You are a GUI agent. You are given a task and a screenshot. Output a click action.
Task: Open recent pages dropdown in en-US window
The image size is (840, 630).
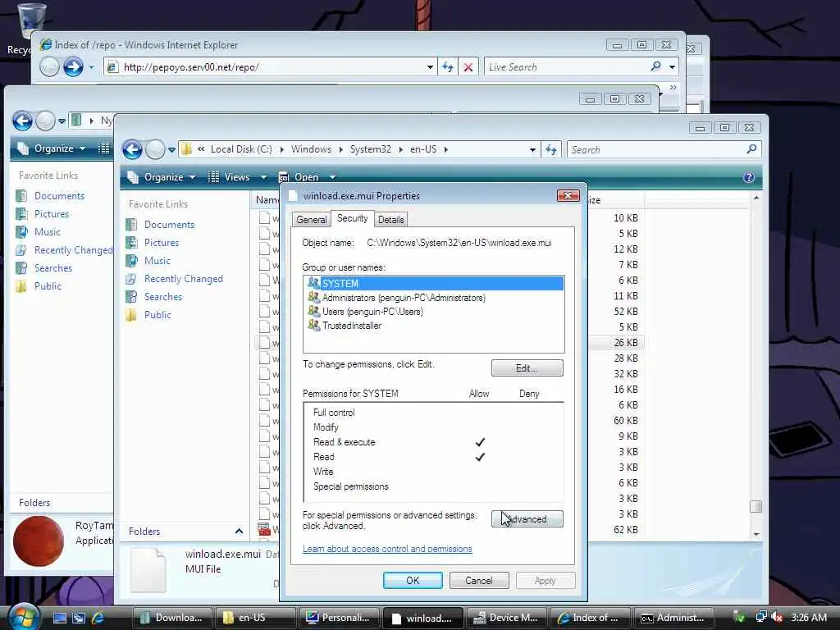click(x=171, y=150)
